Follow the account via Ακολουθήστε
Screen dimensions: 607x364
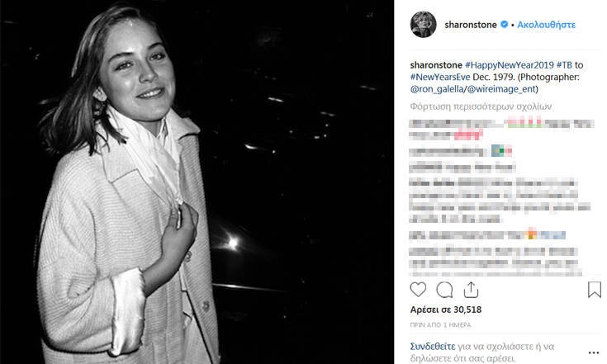[546, 25]
